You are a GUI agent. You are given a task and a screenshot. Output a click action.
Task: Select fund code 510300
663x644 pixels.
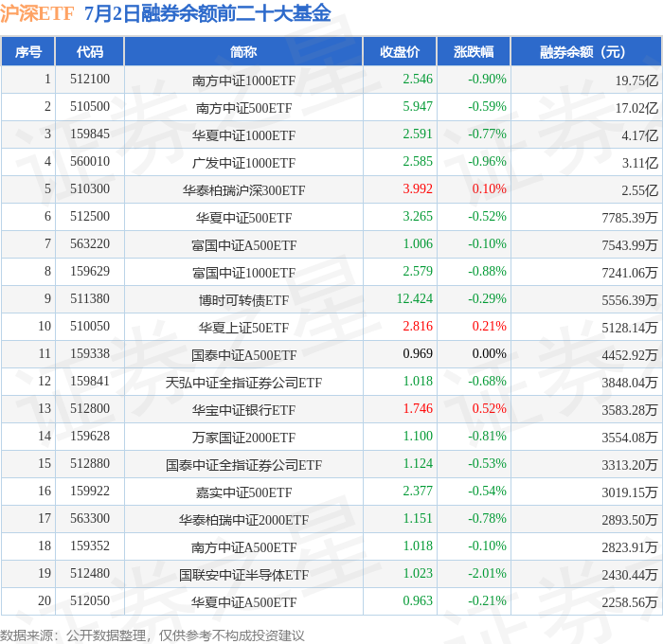pos(90,189)
